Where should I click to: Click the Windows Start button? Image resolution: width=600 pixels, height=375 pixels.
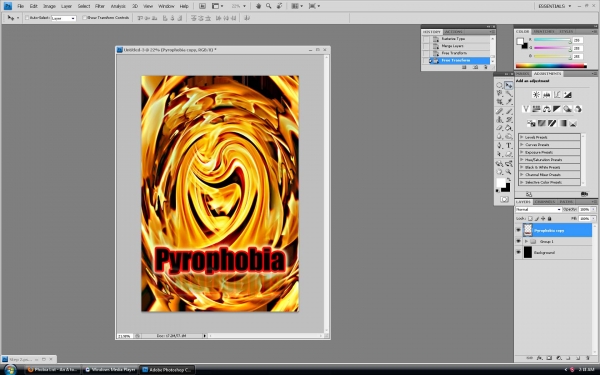click(x=10, y=370)
